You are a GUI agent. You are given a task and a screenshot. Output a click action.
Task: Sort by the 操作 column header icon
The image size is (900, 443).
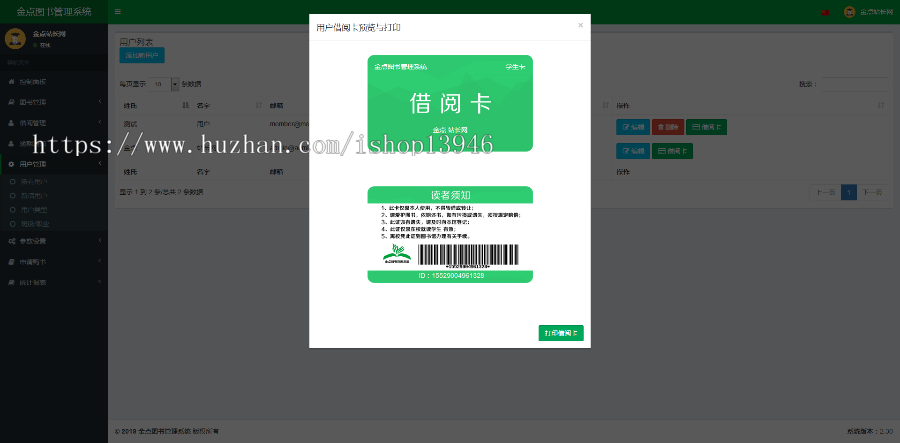click(x=881, y=106)
